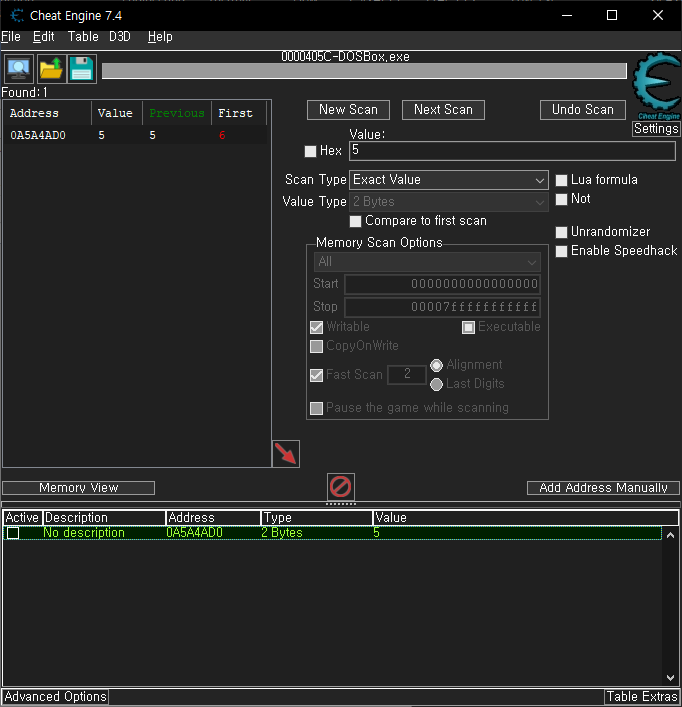The image size is (682, 707).
Task: Tick the Not checkbox
Action: (561, 199)
